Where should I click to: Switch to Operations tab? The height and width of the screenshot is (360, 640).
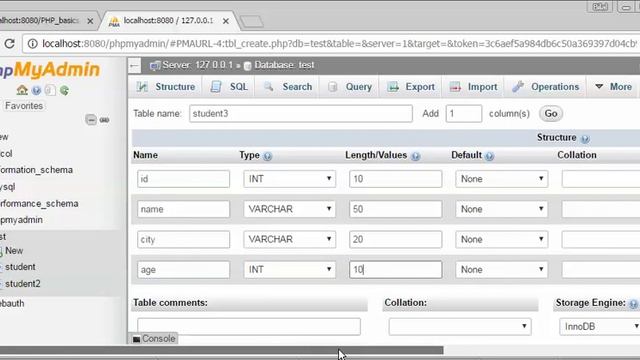[x=546, y=87]
